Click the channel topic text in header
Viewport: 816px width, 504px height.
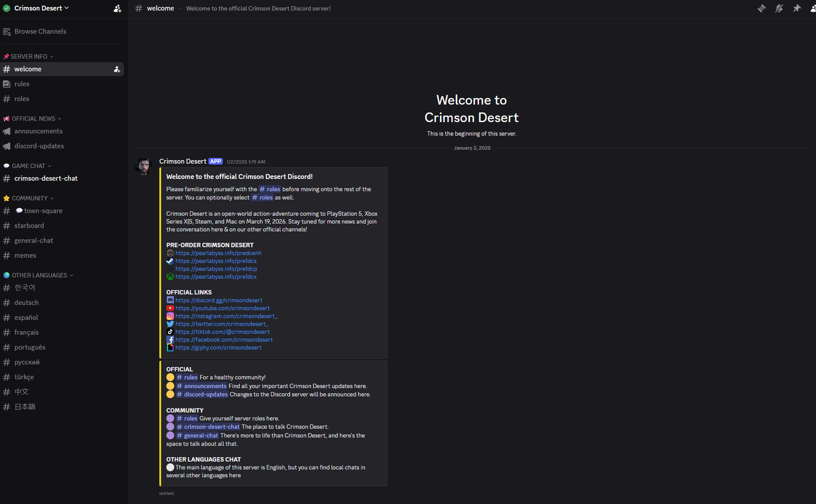point(258,8)
